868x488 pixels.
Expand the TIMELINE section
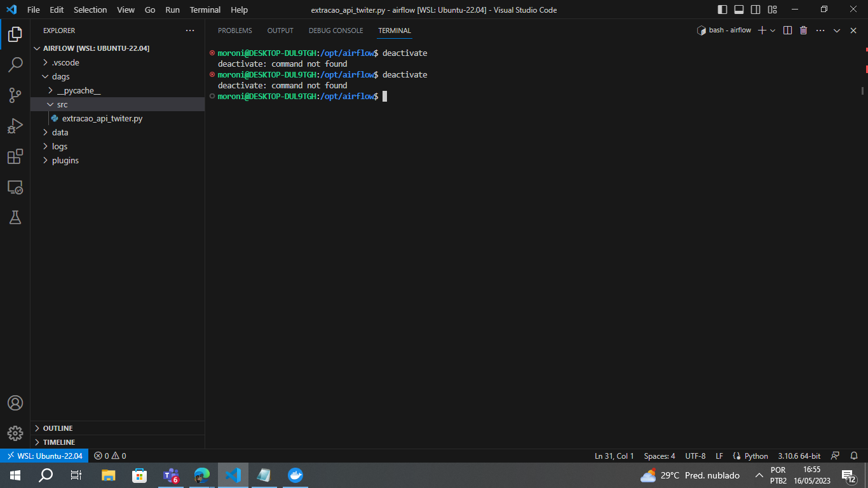[118, 442]
